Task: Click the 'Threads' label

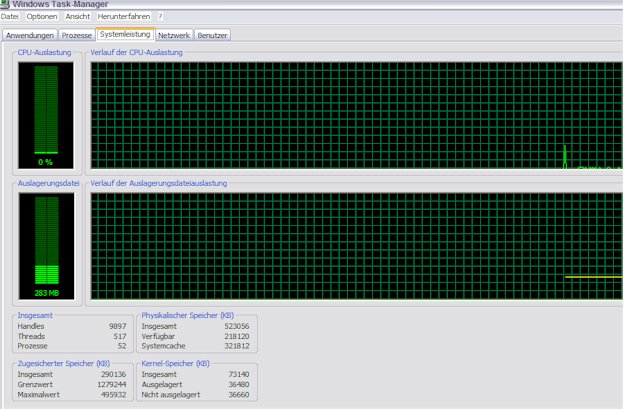Action: (x=31, y=336)
